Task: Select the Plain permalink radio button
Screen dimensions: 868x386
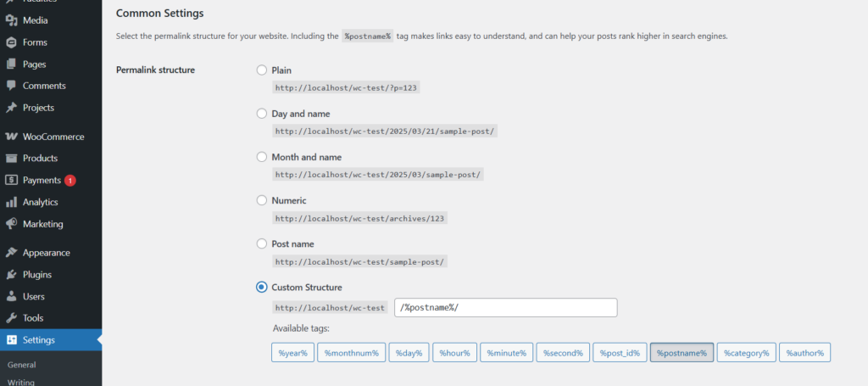Action: (x=262, y=70)
